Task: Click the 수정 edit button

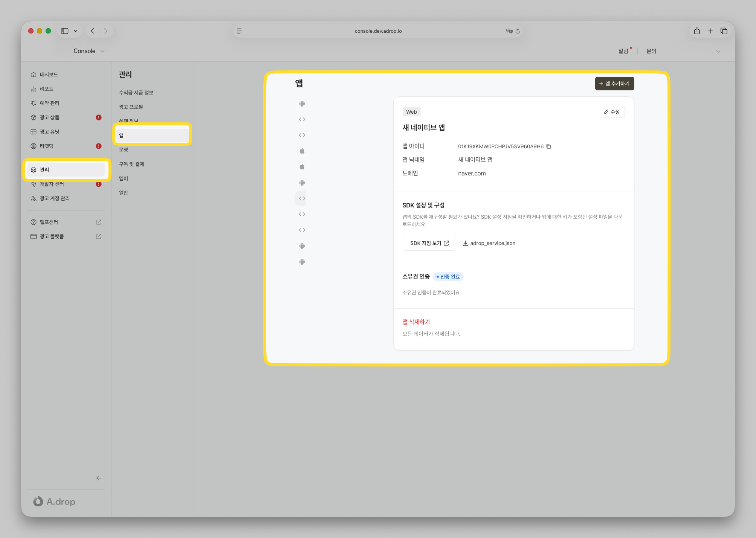Action: coord(612,112)
